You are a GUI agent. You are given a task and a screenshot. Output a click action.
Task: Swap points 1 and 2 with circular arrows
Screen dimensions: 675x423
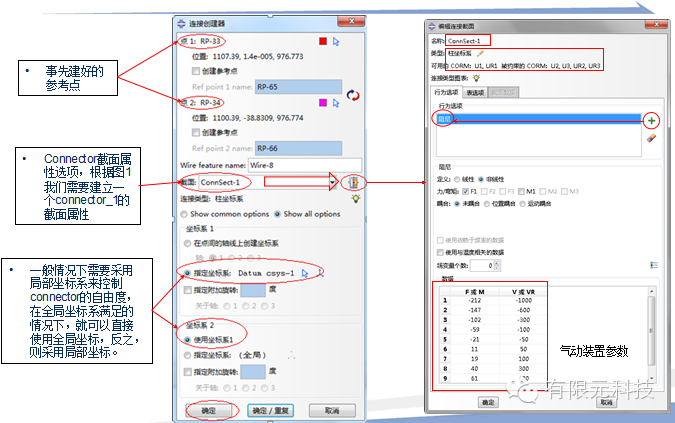[353, 95]
